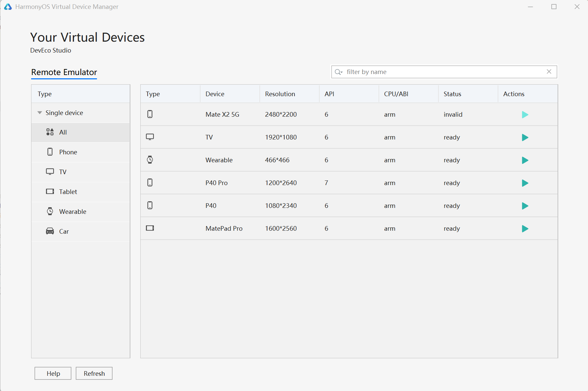
Task: Focus the filter by name search field
Action: pos(444,72)
